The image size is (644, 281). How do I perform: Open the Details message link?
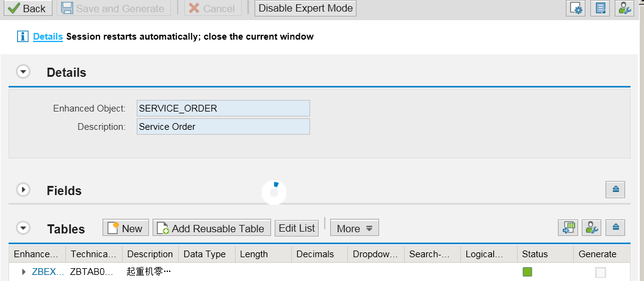pos(48,37)
